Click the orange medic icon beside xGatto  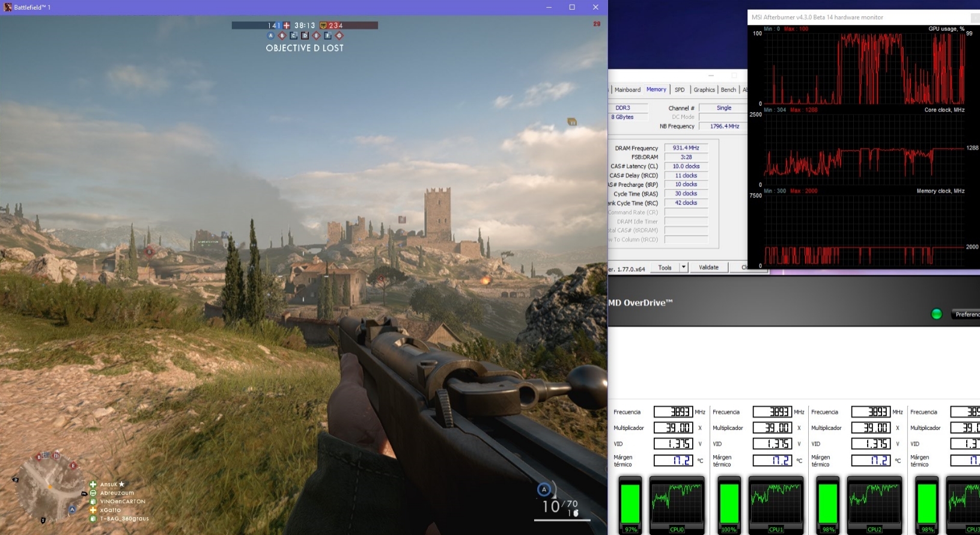pyautogui.click(x=93, y=510)
